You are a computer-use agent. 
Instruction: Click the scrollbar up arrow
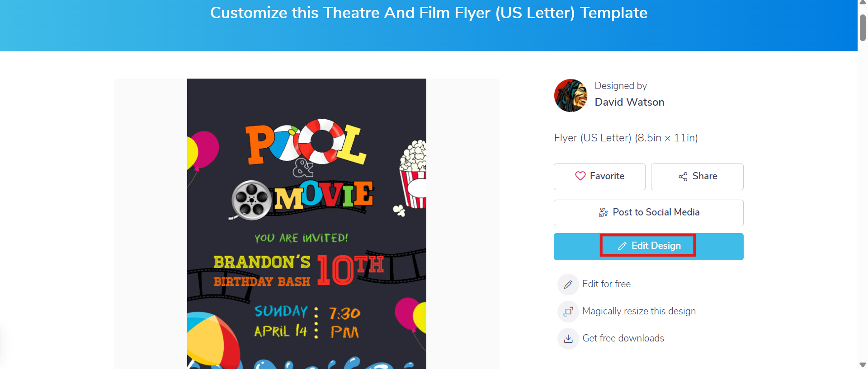[863, 2]
